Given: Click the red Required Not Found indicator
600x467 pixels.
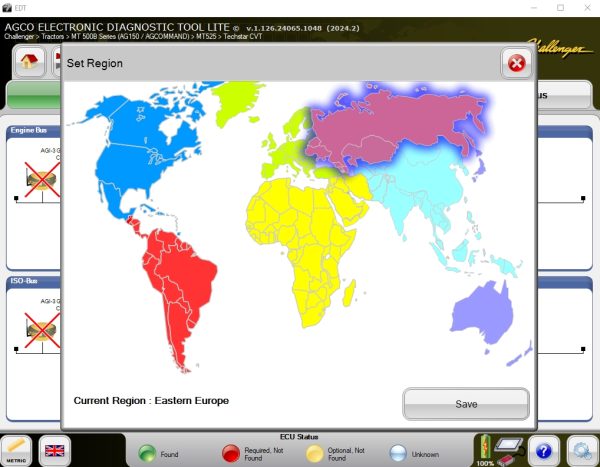Looking at the screenshot, I should click(231, 454).
